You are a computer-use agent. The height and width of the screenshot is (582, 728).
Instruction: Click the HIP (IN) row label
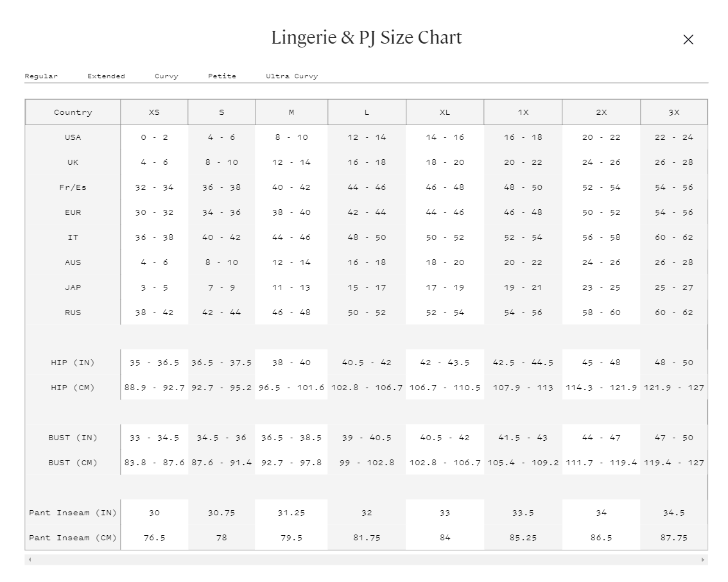[x=73, y=363]
